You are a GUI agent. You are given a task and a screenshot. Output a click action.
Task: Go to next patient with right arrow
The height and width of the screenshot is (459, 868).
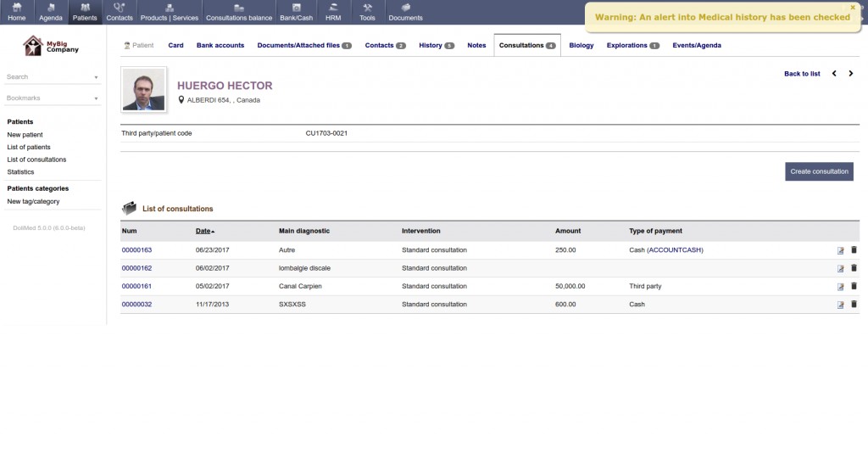[851, 74]
